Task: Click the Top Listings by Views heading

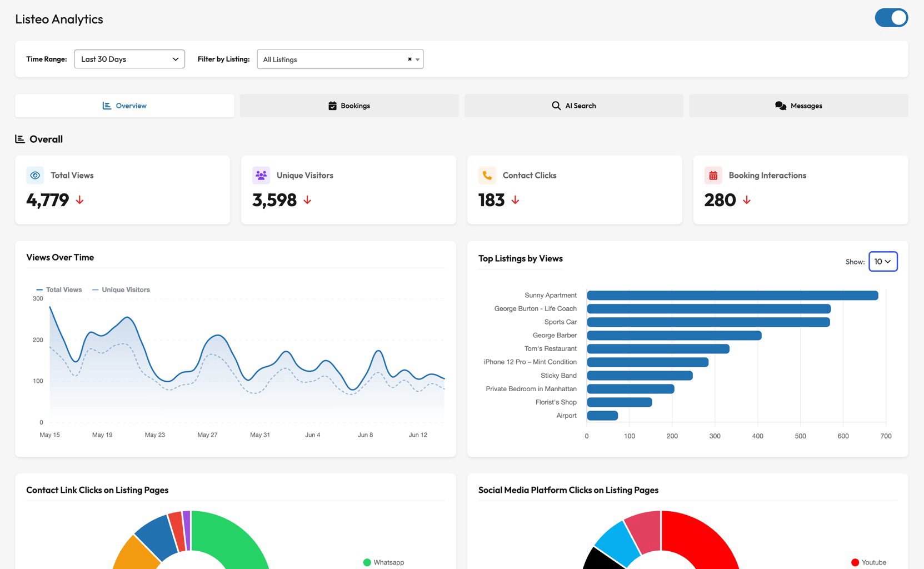Action: click(521, 258)
